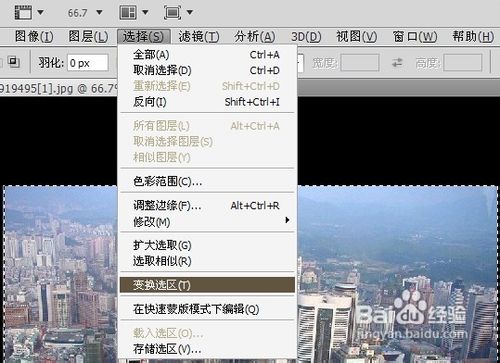This screenshot has height=363, width=500.
Task: Choose 反向(I) inverse selection
Action: point(207,102)
